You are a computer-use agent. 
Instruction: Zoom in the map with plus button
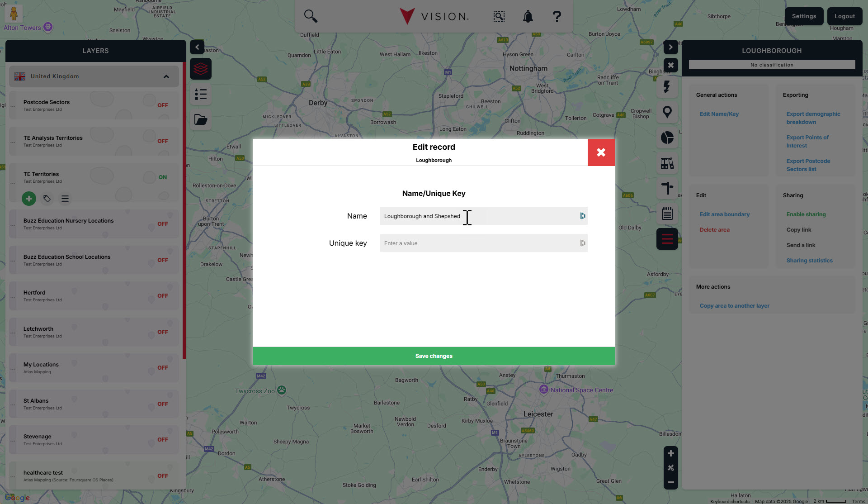pos(671,453)
